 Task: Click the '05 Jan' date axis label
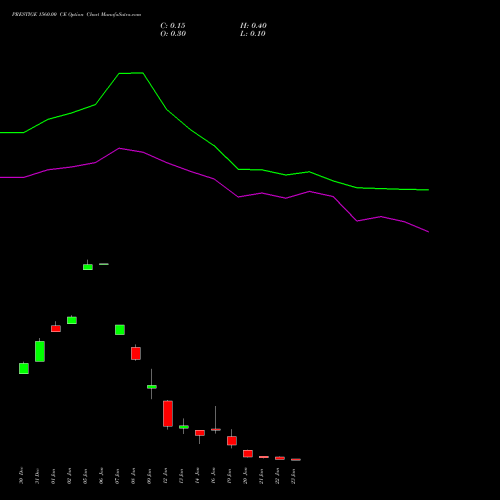coord(85,476)
